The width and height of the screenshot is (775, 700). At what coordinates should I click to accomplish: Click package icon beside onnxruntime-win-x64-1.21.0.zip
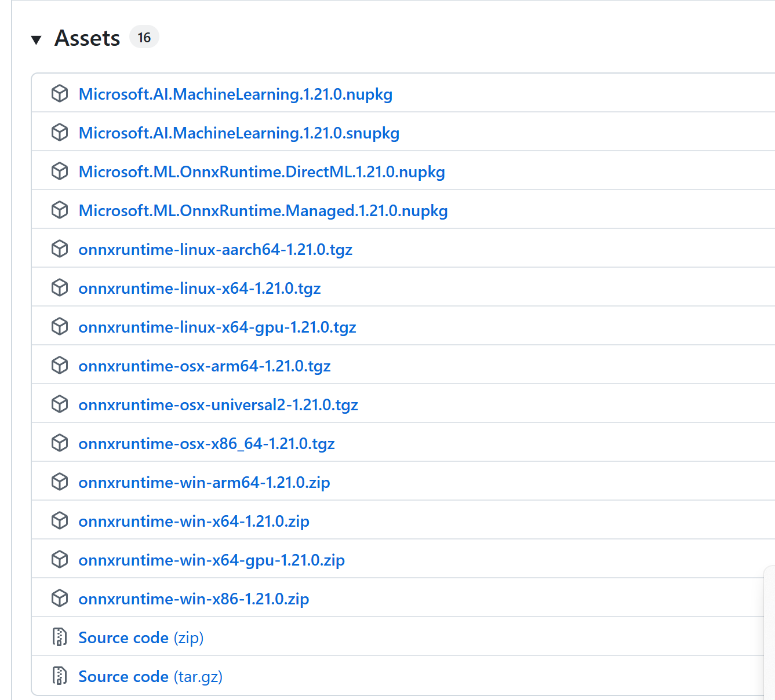60,520
